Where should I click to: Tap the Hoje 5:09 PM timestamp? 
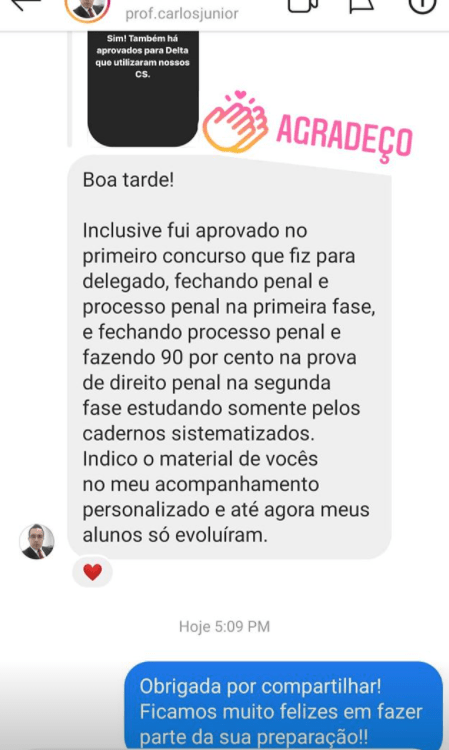coord(224,627)
